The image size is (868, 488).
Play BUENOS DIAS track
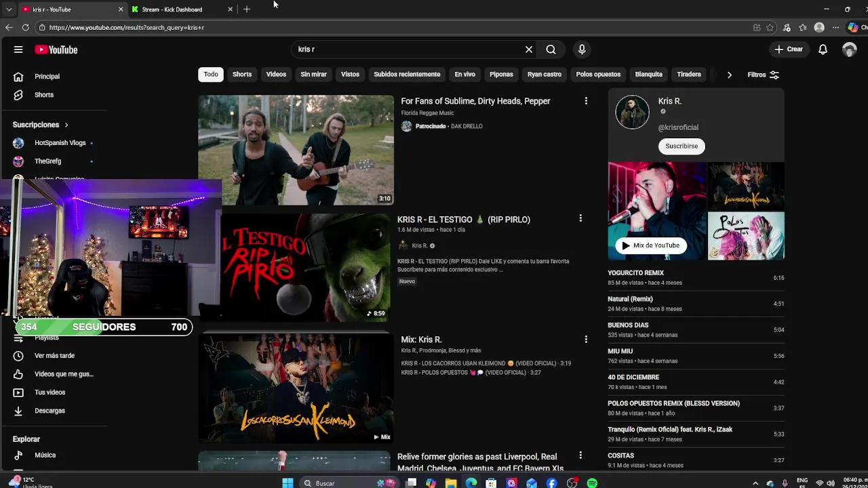pos(696,329)
